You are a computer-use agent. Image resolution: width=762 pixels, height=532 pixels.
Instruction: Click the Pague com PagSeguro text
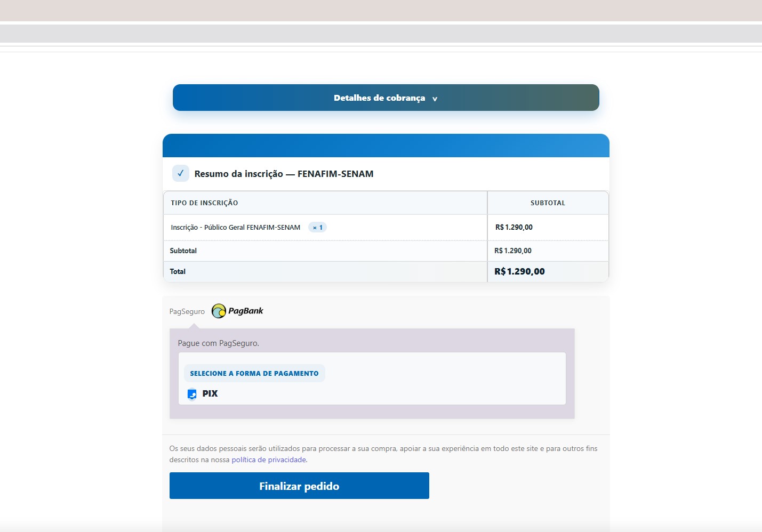coord(218,343)
